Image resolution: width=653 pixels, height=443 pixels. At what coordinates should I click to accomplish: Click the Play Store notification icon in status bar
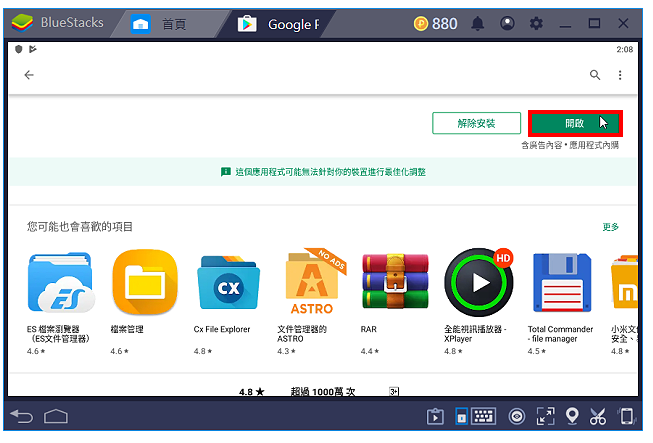(x=32, y=49)
